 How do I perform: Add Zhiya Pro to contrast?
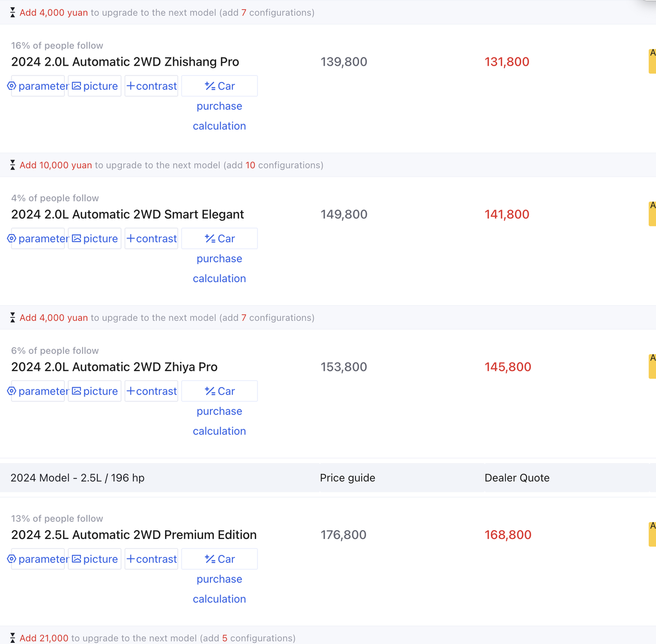click(151, 391)
